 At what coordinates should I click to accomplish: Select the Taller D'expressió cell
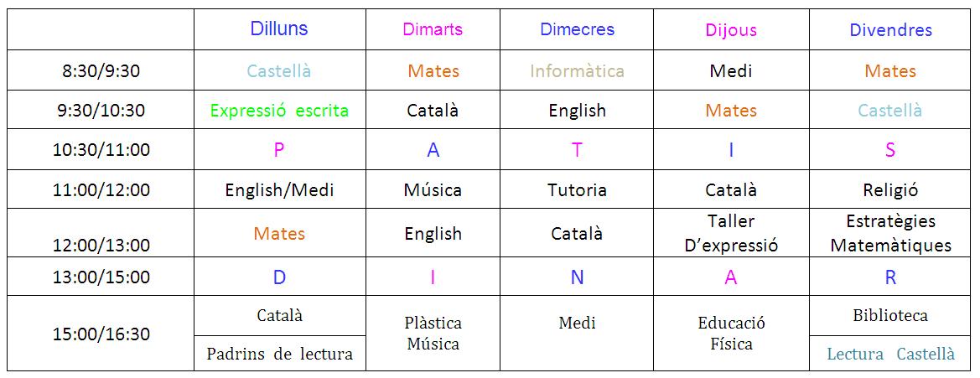point(731,233)
